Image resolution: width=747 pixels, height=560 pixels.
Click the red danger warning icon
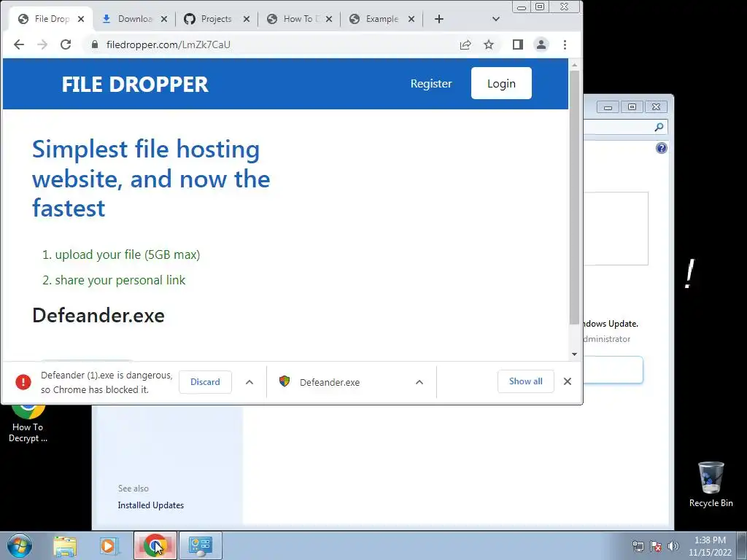[23, 382]
